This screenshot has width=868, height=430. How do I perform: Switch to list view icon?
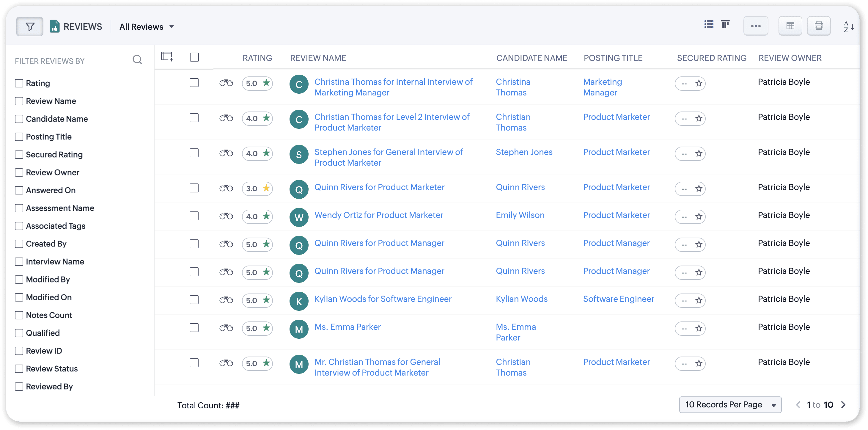[709, 25]
